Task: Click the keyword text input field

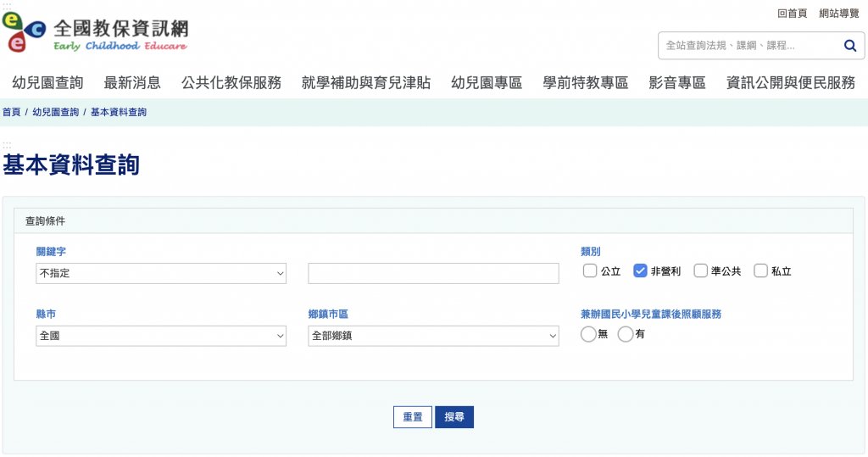Action: click(x=433, y=273)
